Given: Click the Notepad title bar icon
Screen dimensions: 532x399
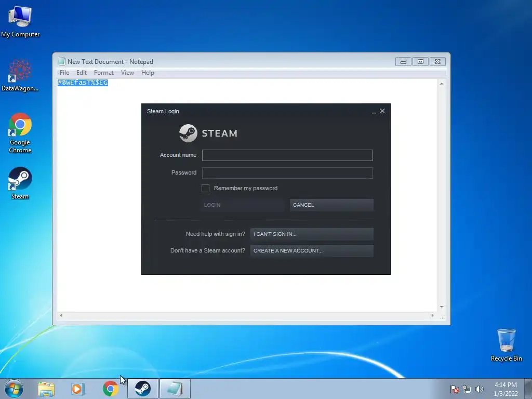Looking at the screenshot, I should pyautogui.click(x=61, y=61).
